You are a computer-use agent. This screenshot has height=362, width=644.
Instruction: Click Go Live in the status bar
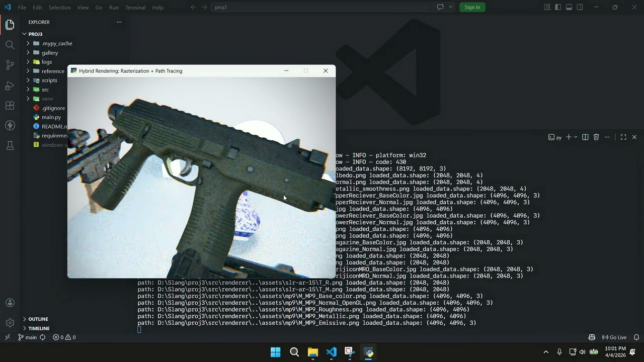pos(614,337)
